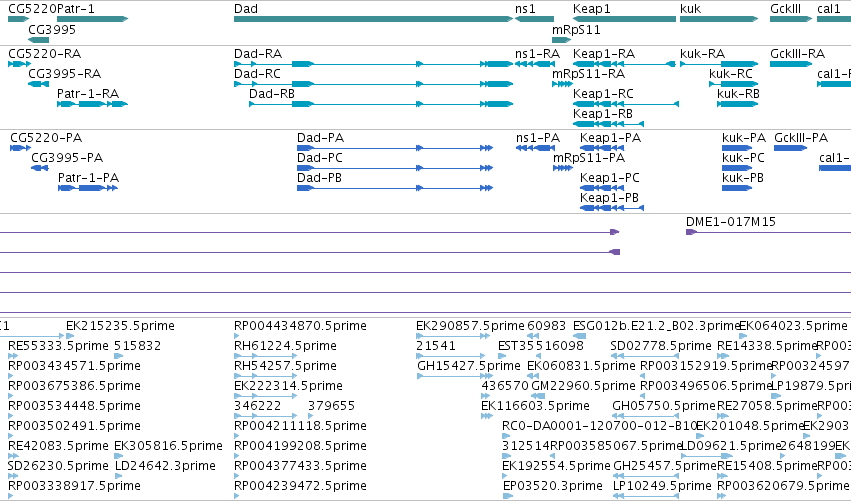Select the EK222314.5prime EST label
This screenshot has height=501, width=851.
click(288, 386)
